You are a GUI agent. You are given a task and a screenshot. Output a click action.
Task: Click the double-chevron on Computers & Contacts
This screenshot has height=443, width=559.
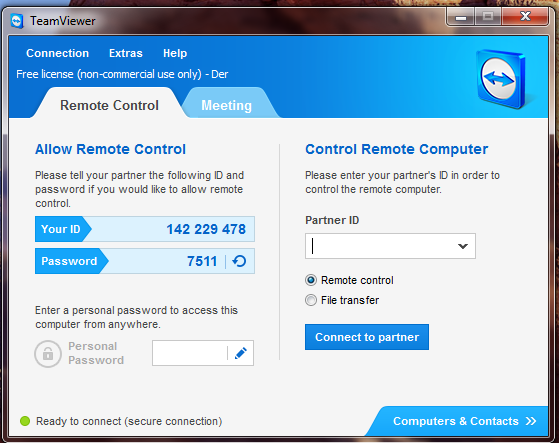pos(531,421)
